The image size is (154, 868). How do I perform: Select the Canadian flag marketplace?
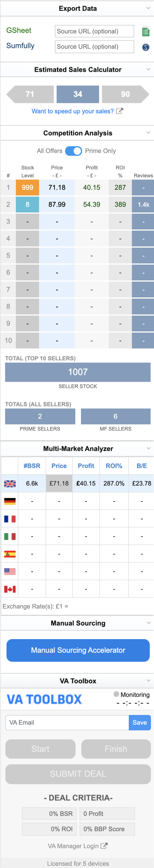[x=10, y=589]
